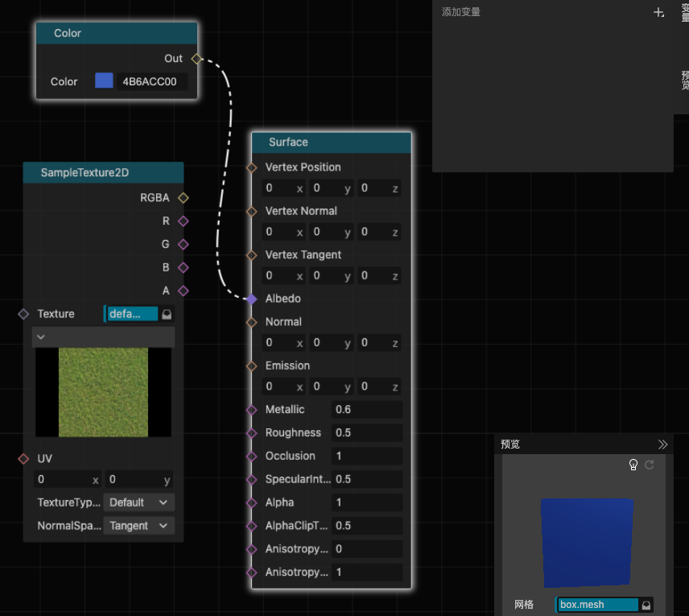Viewport: 689px width, 616px height.
Task: Collapse the texture preview chevron
Action: [x=41, y=337]
